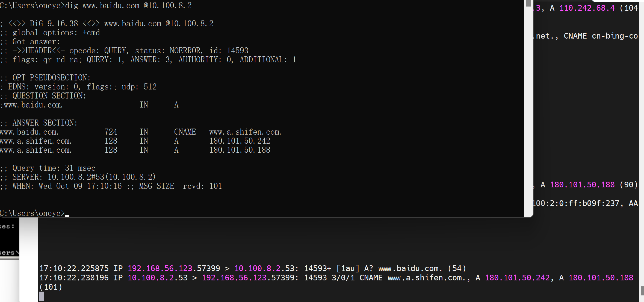Viewport: 644px width, 302px height.
Task: Click the 180.101.50.188 address in dig answer
Action: coord(240,150)
